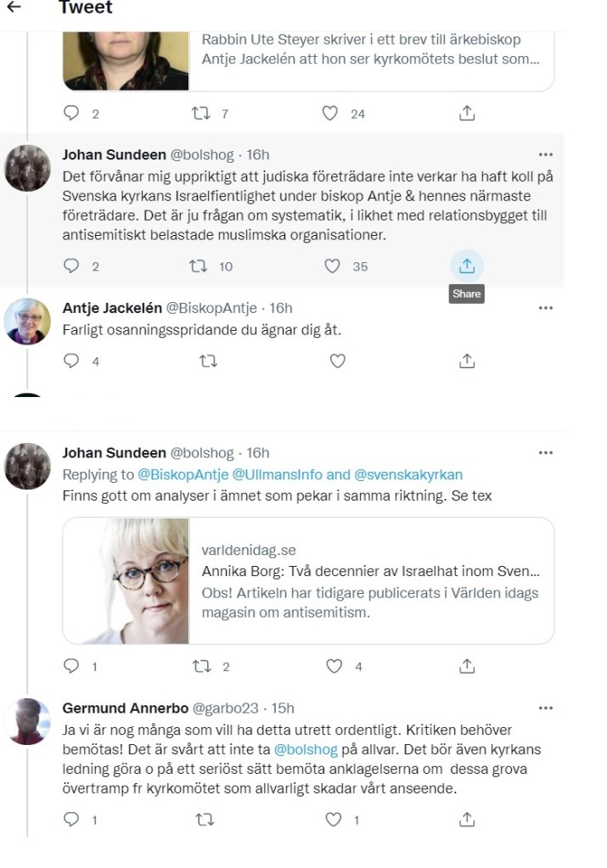Open more options for Antje Jackelén's tweet
The image size is (607, 868).
[546, 308]
